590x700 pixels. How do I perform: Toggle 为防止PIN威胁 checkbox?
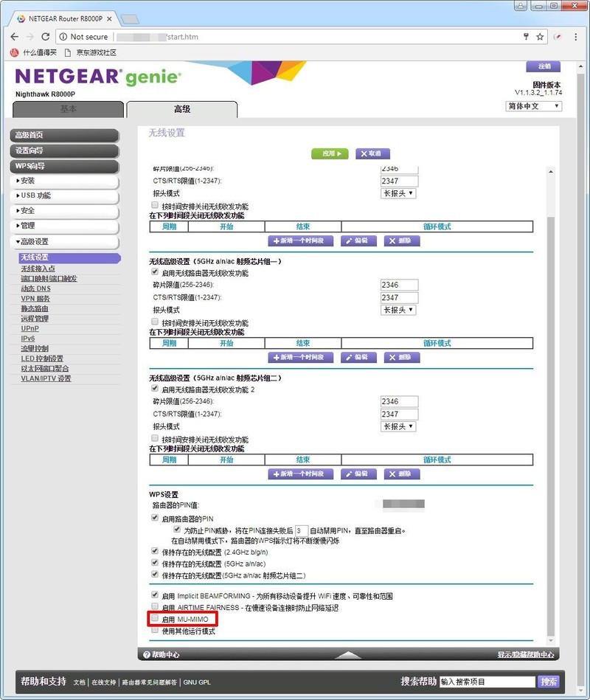177,529
